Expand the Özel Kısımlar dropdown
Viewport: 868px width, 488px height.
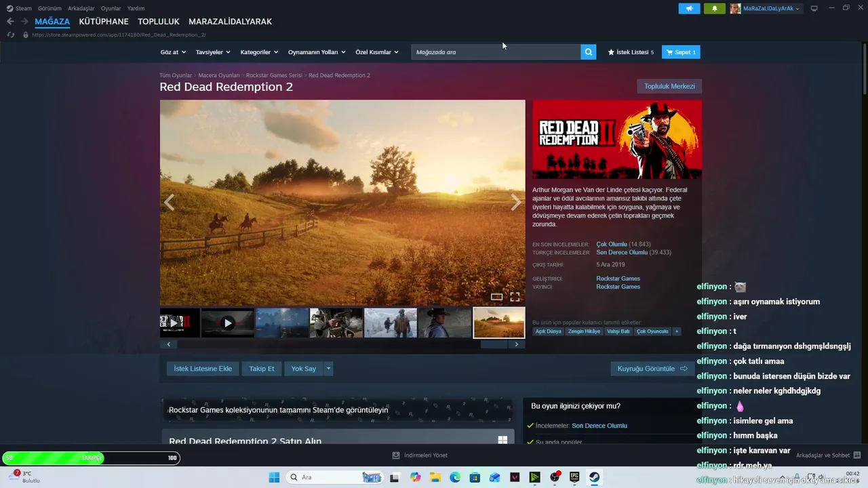(377, 52)
